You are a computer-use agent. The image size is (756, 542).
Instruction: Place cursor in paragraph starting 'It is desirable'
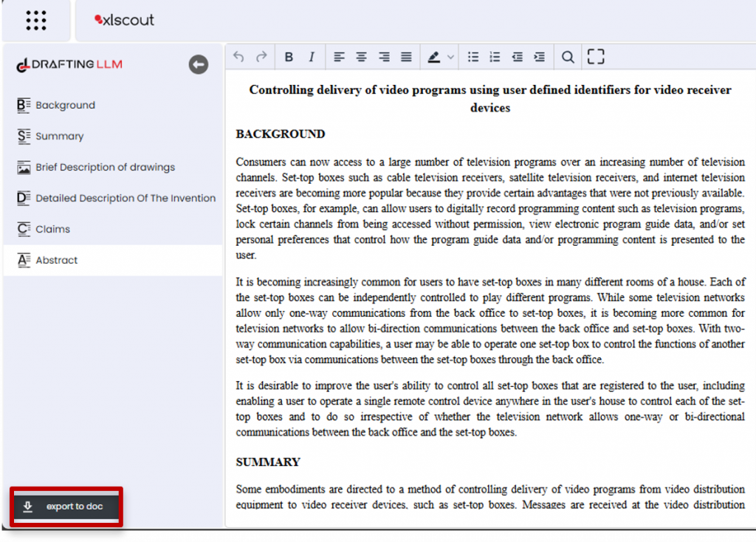[x=490, y=409]
